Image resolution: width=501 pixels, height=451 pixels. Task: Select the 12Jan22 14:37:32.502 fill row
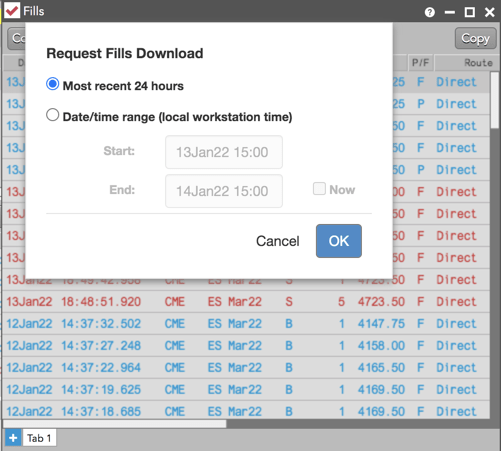pyautogui.click(x=246, y=323)
